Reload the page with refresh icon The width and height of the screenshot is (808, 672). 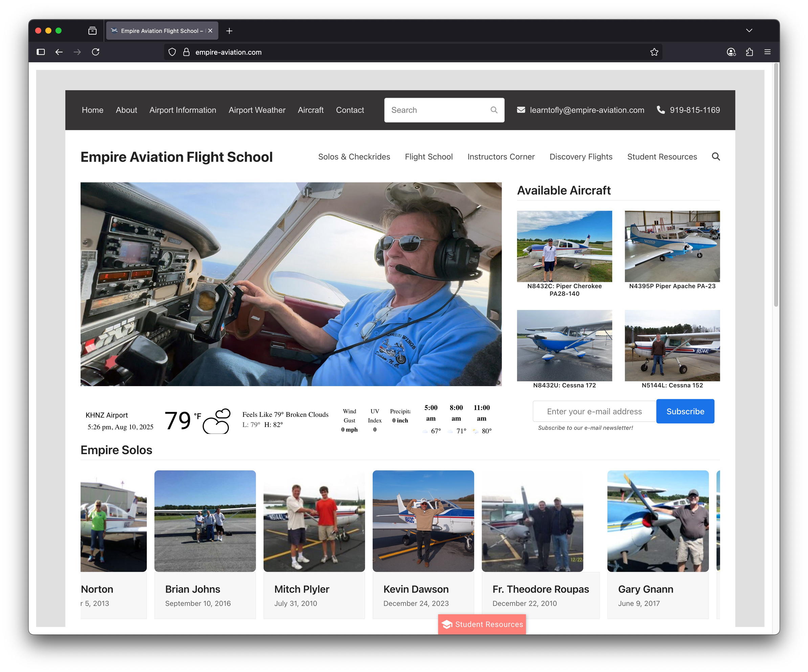click(96, 52)
